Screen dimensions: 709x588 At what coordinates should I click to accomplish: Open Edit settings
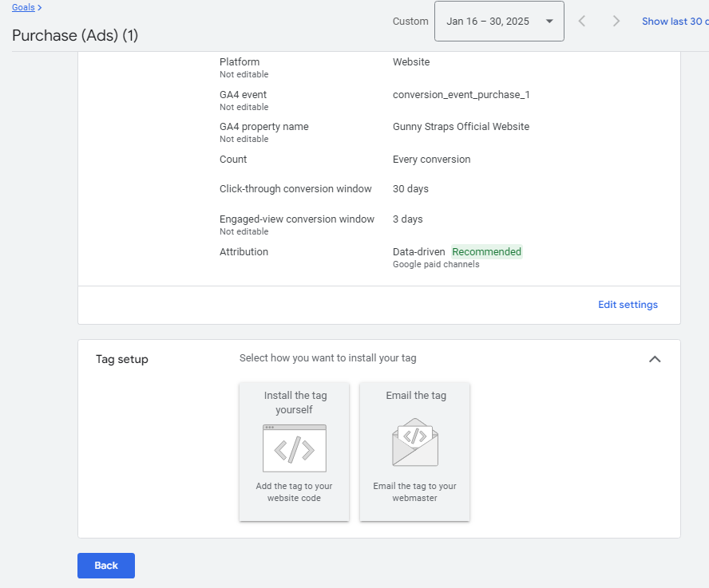pyautogui.click(x=628, y=304)
